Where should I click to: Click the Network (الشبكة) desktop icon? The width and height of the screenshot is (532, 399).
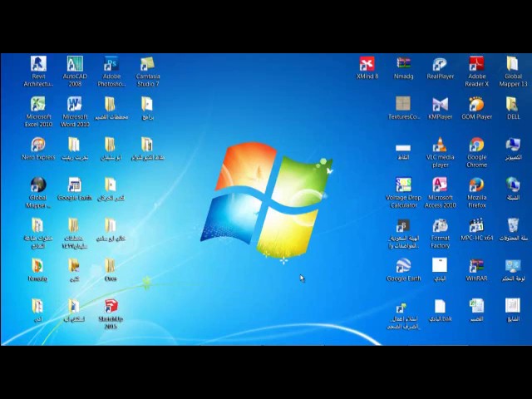click(513, 189)
